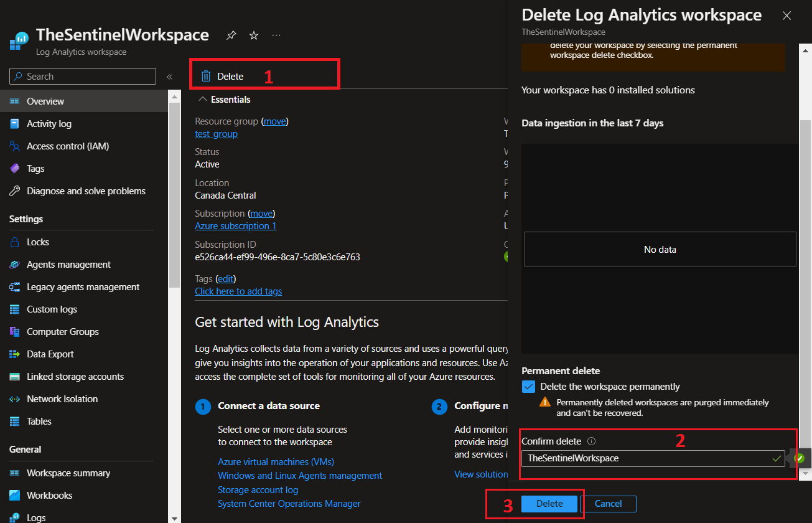Click the info icon beside Confirm delete
Screen dimensions: 812x523
[591, 441]
